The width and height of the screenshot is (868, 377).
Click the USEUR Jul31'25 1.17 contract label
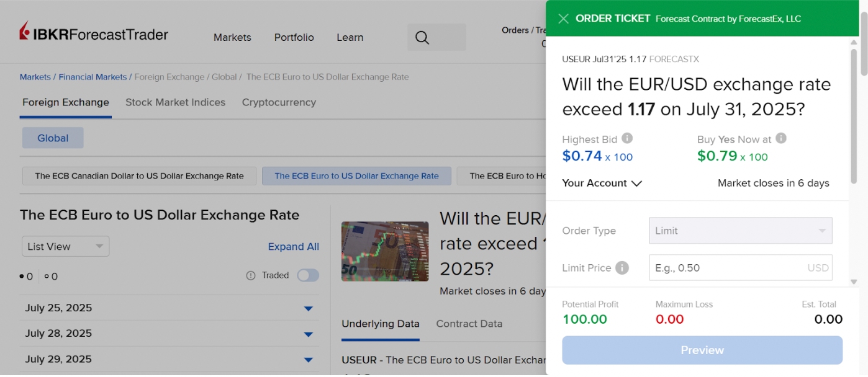point(605,60)
